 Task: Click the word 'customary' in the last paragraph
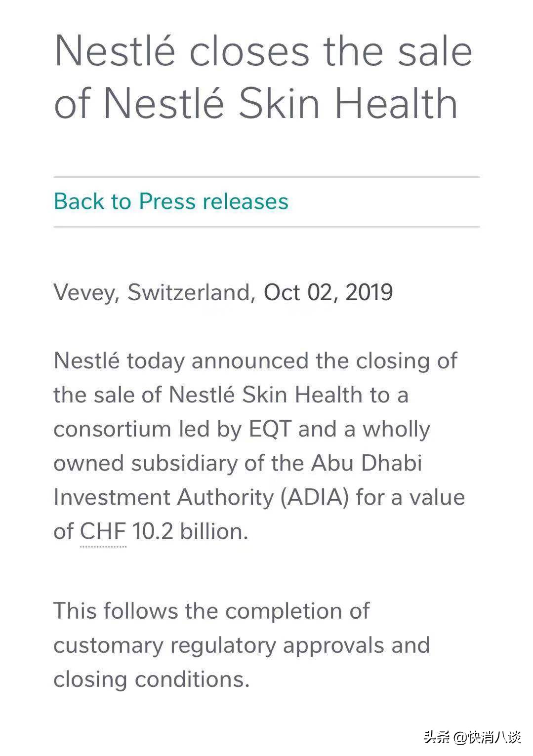click(108, 645)
